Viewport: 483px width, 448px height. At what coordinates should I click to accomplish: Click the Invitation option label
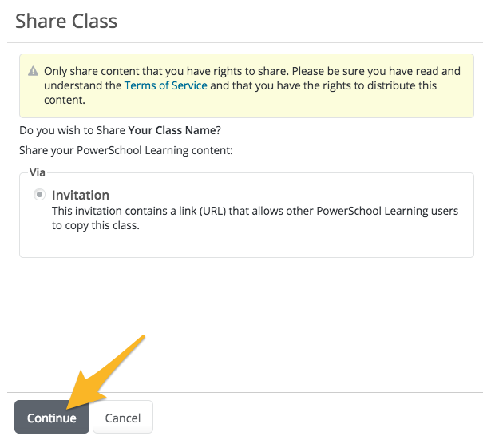(x=81, y=195)
